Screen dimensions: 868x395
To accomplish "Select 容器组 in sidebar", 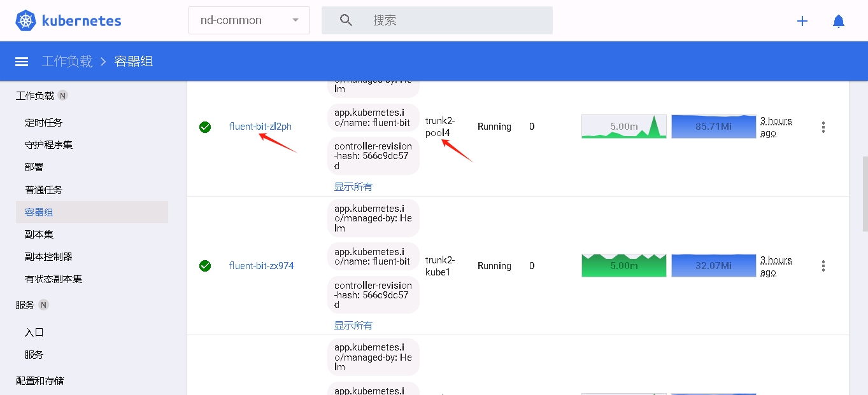I will pyautogui.click(x=92, y=212).
